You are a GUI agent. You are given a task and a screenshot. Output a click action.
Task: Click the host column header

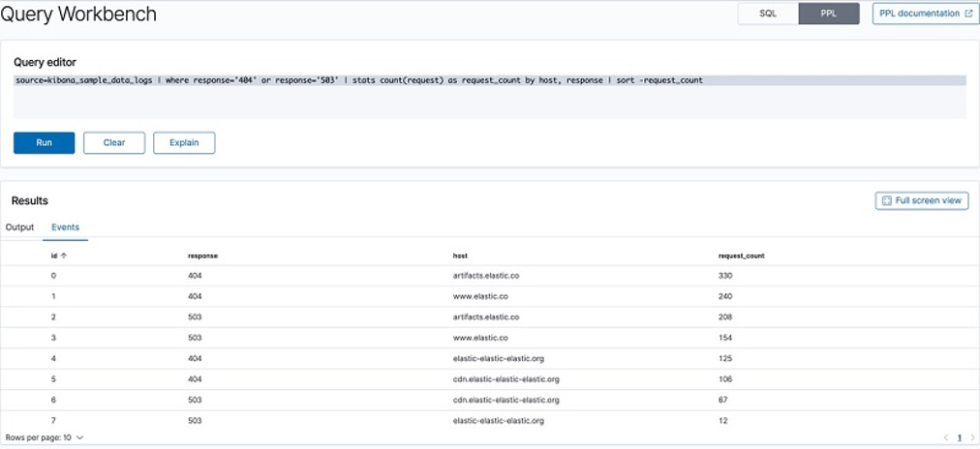[460, 255]
